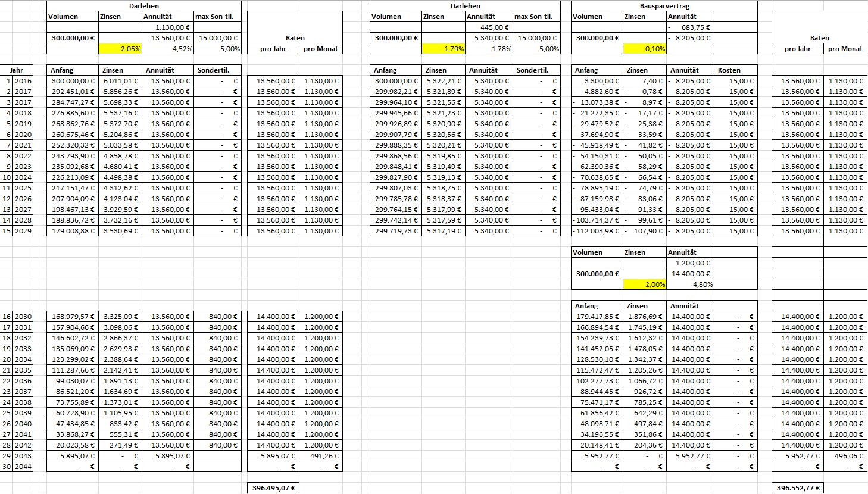
Task: Click the cell with 3.300,00 € balance
Action: (x=597, y=81)
